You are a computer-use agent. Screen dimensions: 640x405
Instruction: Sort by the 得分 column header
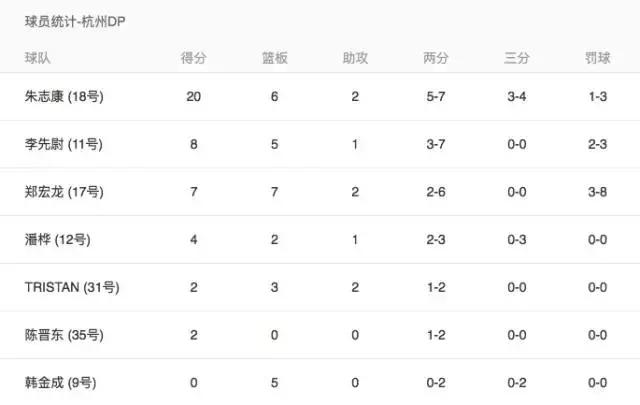(x=194, y=58)
